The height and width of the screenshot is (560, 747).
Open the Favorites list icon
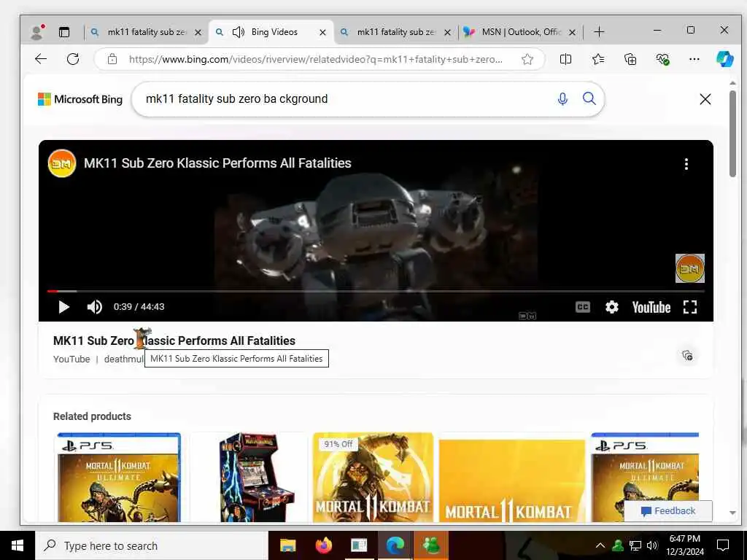pyautogui.click(x=598, y=59)
